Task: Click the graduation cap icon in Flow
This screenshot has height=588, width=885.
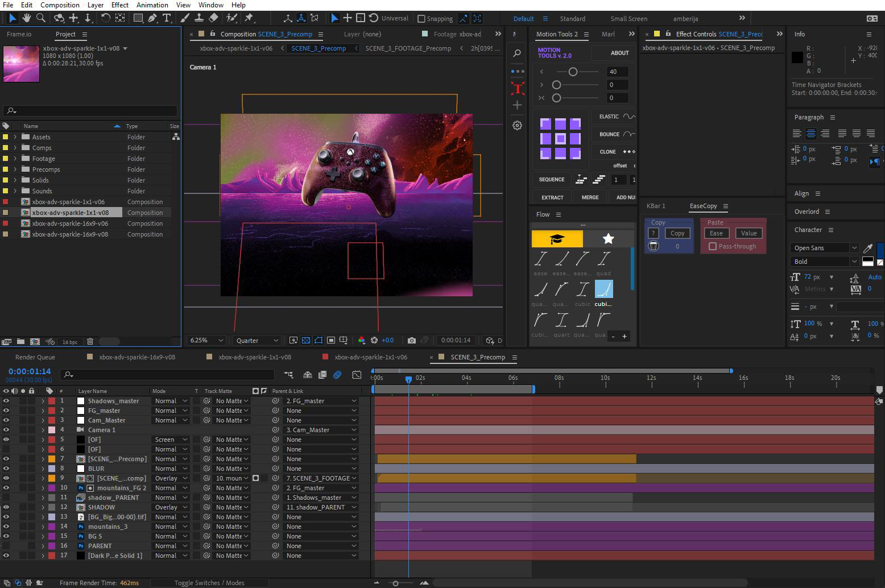Action: point(557,239)
